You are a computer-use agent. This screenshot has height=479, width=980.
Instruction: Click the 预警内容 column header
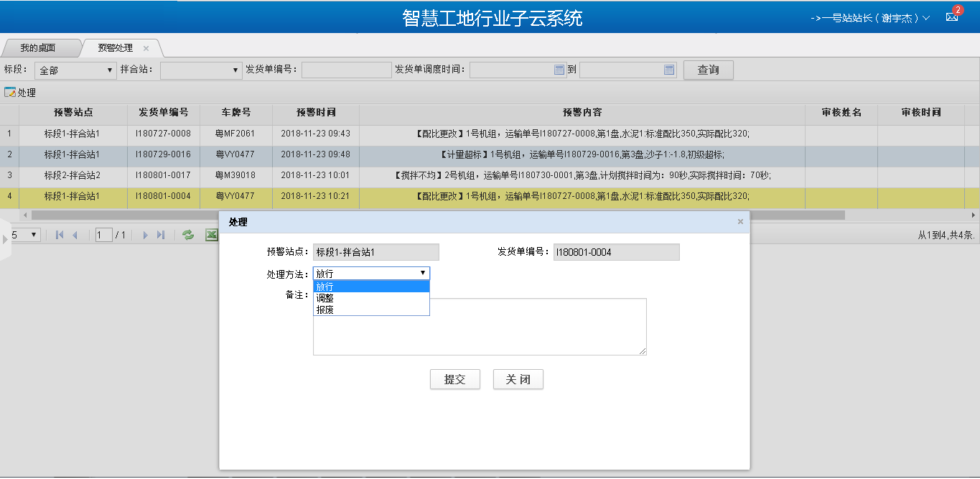pos(582,113)
